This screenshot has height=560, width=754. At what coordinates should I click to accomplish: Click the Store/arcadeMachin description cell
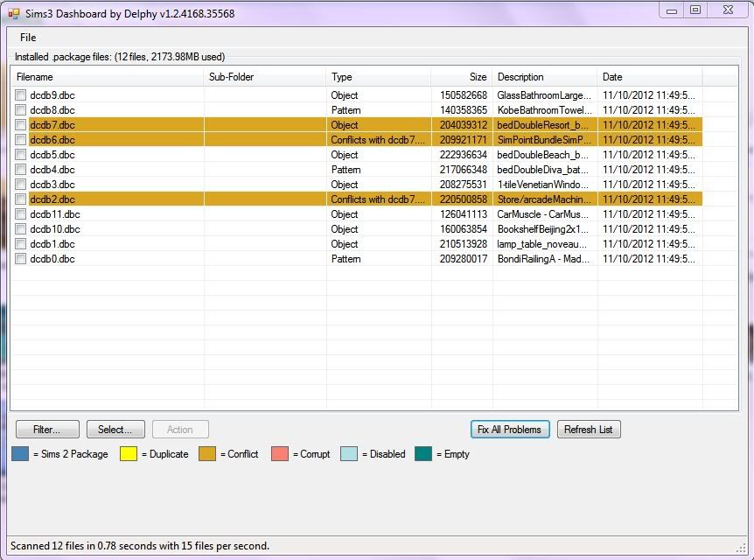coord(544,199)
